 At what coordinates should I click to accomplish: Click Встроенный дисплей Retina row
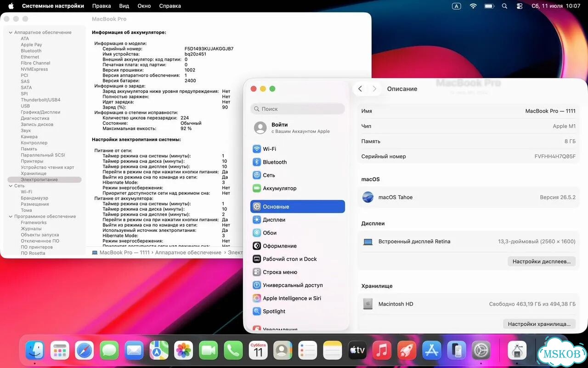469,241
